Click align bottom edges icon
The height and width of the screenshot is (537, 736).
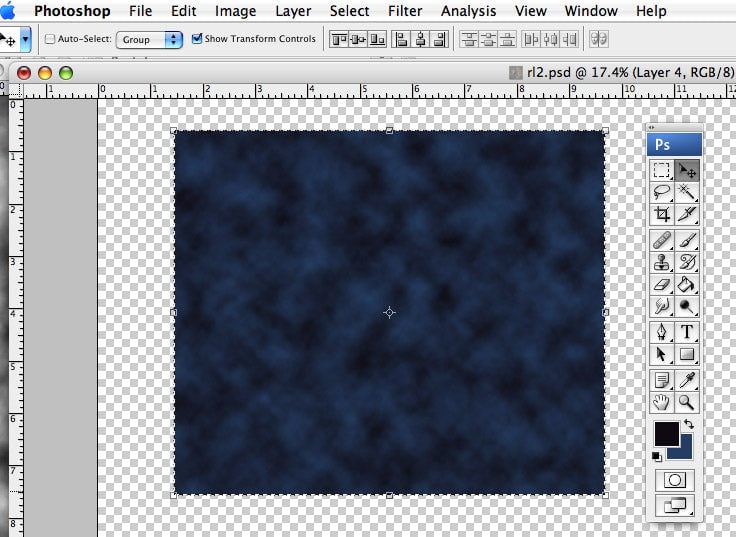[x=377, y=40]
